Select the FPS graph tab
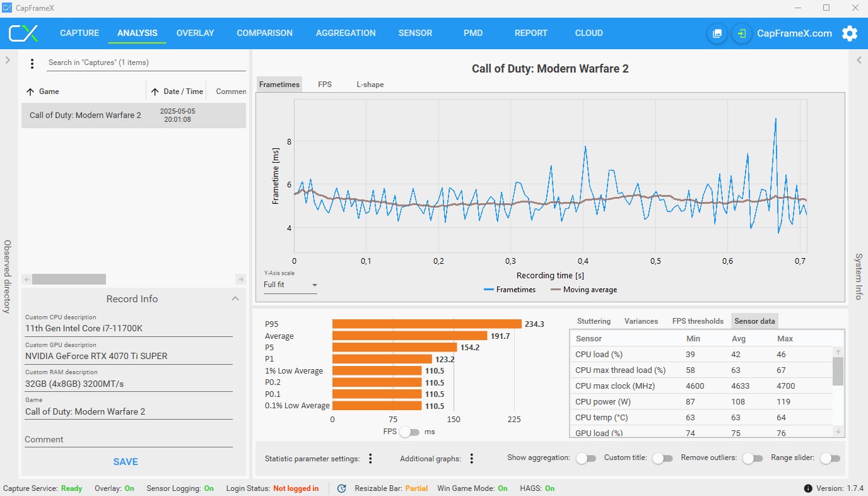This screenshot has width=868, height=496. pyautogui.click(x=325, y=85)
